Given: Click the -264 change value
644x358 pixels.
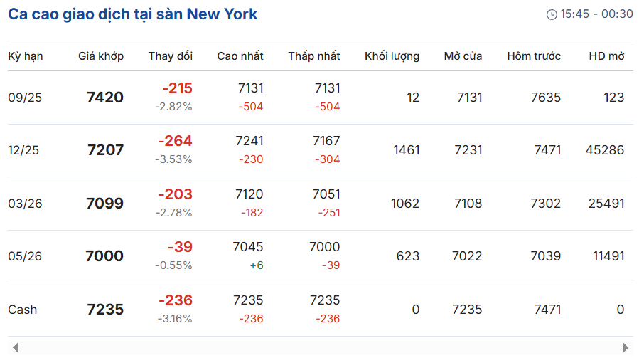Looking at the screenshot, I should point(176,141).
